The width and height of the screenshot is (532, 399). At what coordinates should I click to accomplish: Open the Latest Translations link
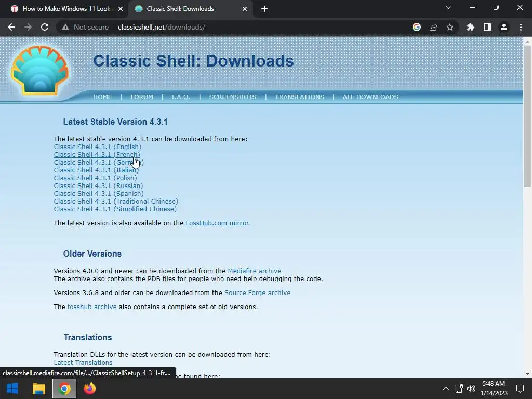coord(83,362)
